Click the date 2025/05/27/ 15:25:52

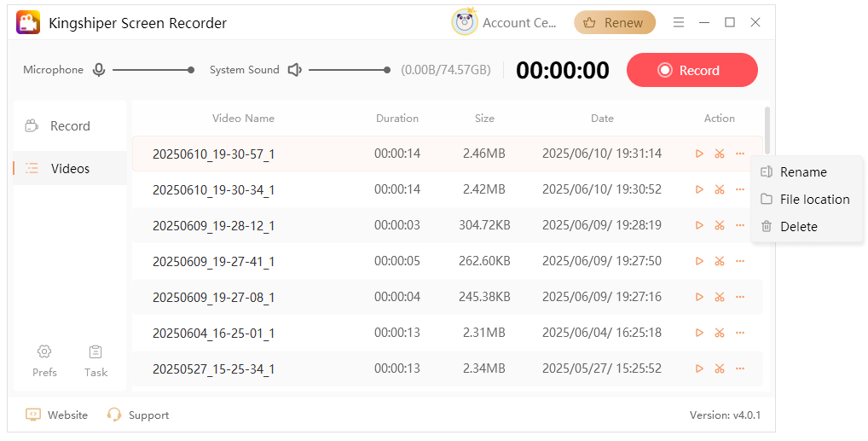(x=602, y=368)
